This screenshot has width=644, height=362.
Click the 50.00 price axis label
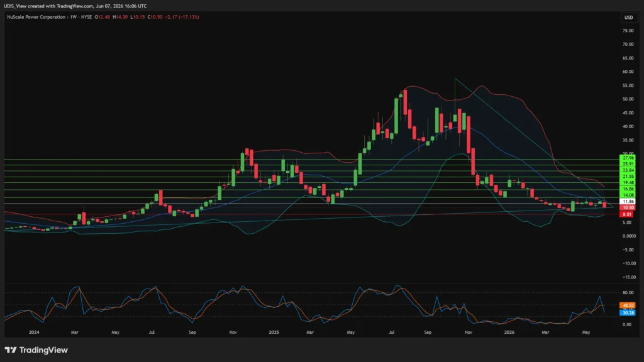[x=628, y=99]
